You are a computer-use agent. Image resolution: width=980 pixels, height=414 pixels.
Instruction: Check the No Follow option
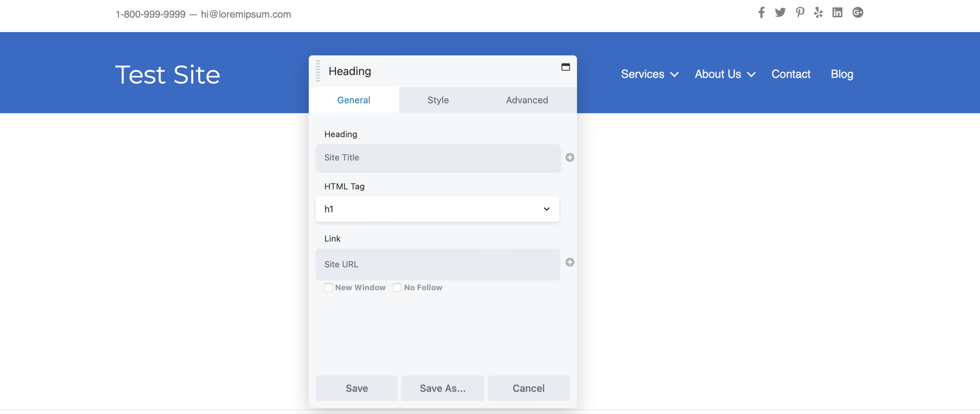click(397, 287)
